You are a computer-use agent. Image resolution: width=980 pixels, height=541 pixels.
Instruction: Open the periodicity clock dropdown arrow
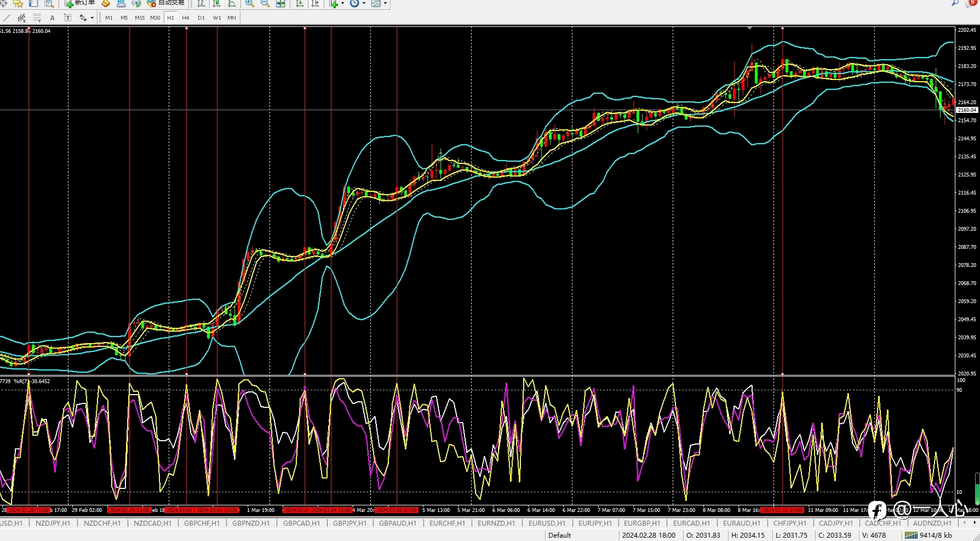coord(364,3)
